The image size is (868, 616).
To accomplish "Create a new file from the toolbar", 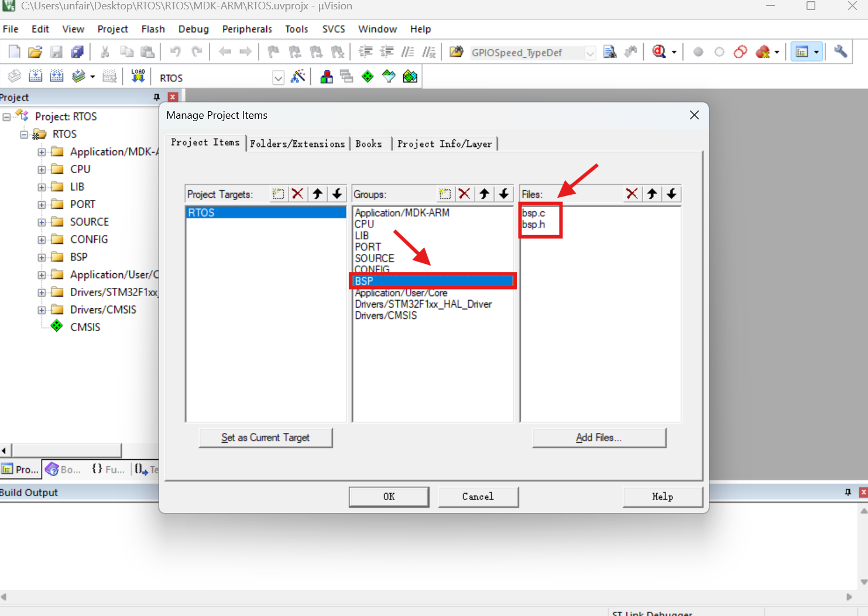I will pos(15,52).
